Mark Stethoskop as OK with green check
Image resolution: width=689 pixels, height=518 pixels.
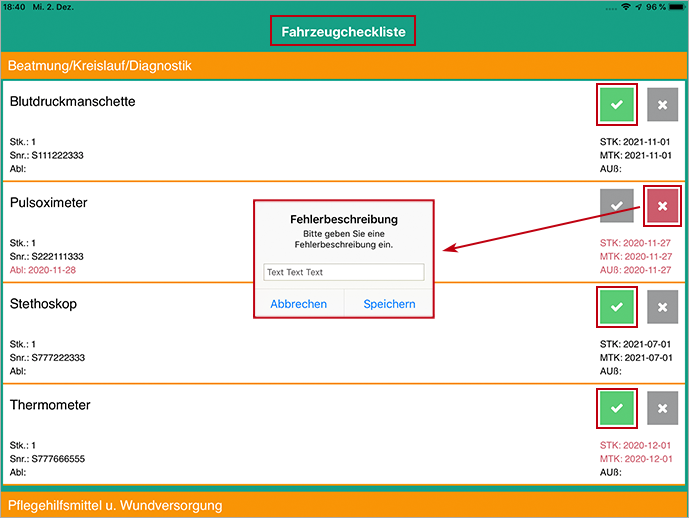point(616,307)
